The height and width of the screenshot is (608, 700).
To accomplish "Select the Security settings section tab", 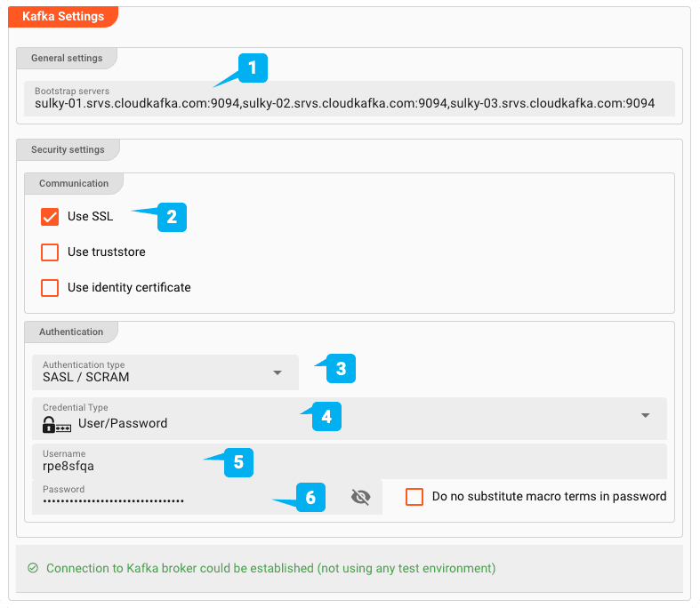I will pos(68,149).
